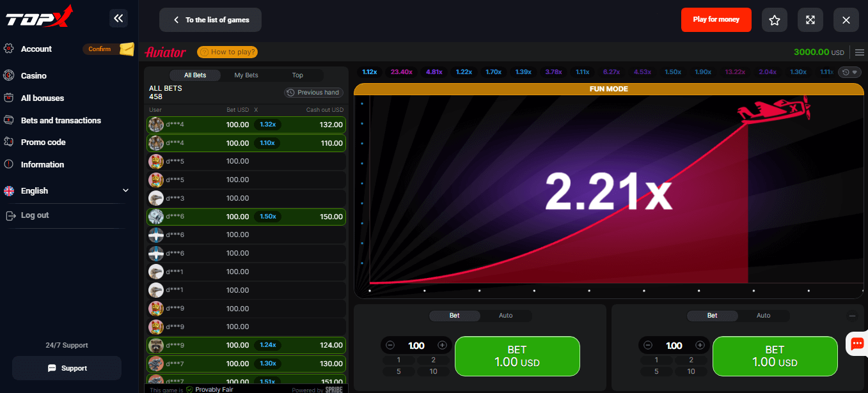The image size is (868, 393).
Task: Click the Promo code sidebar icon
Action: (x=9, y=142)
